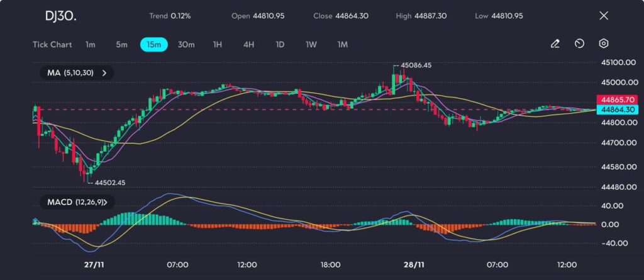Switch to the Tick Chart view
Image resolution: width=644 pixels, height=280 pixels.
click(52, 45)
